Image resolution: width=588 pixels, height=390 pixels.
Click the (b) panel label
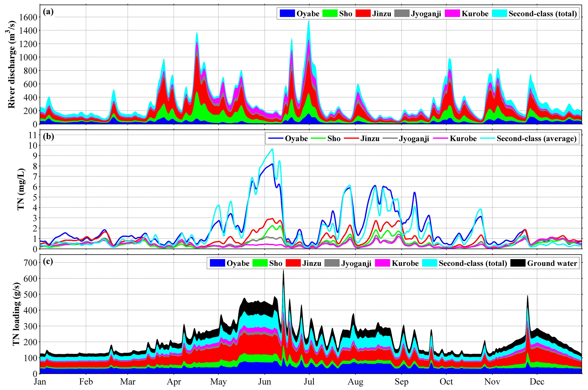tap(48, 137)
